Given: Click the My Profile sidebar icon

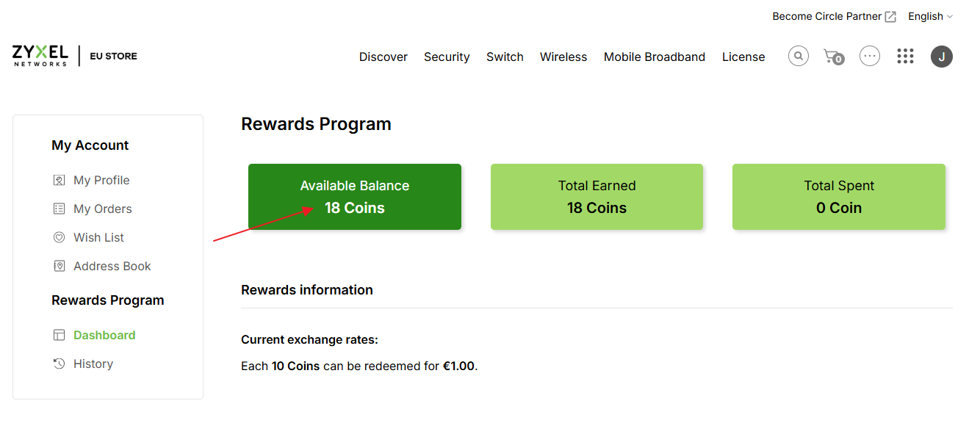Looking at the screenshot, I should click(60, 180).
